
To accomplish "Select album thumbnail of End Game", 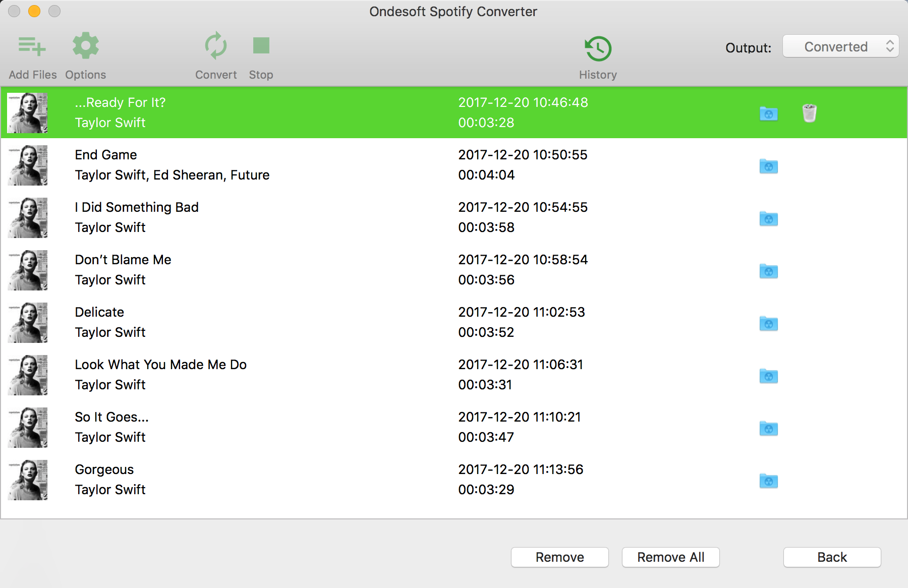I will point(28,165).
